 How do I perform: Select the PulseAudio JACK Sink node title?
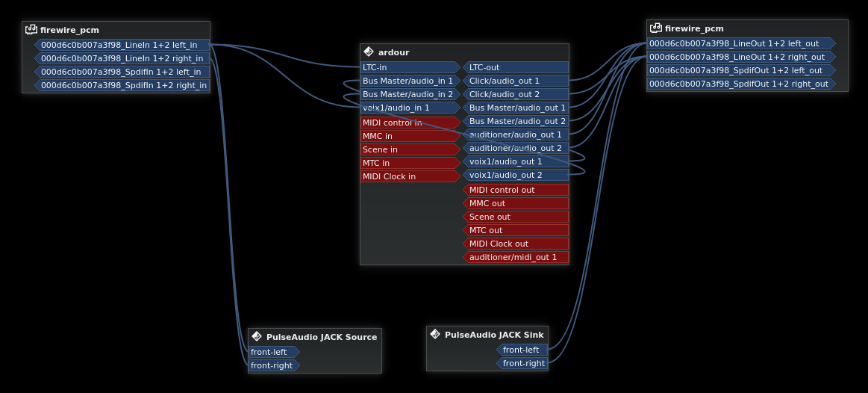(x=494, y=334)
